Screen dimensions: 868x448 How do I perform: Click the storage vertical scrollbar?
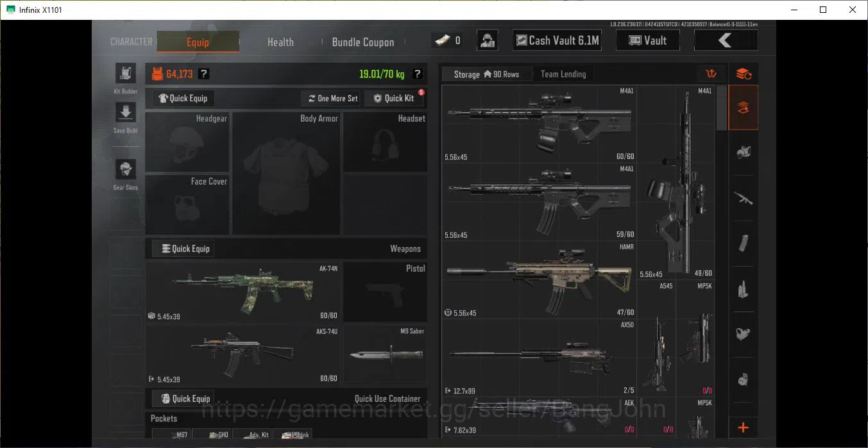tap(721, 108)
